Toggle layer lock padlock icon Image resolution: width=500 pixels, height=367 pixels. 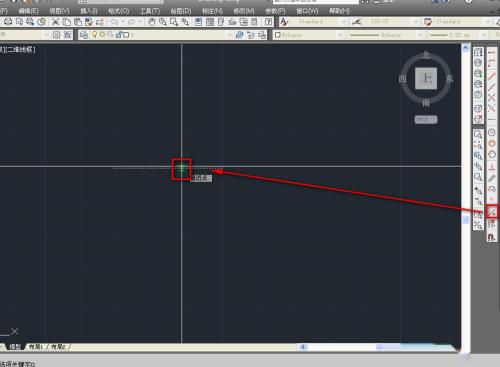coord(118,35)
